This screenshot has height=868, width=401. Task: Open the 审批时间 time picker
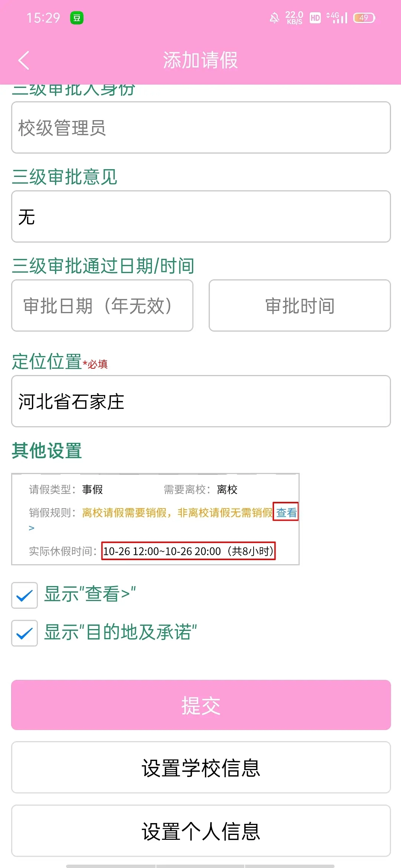(x=299, y=305)
